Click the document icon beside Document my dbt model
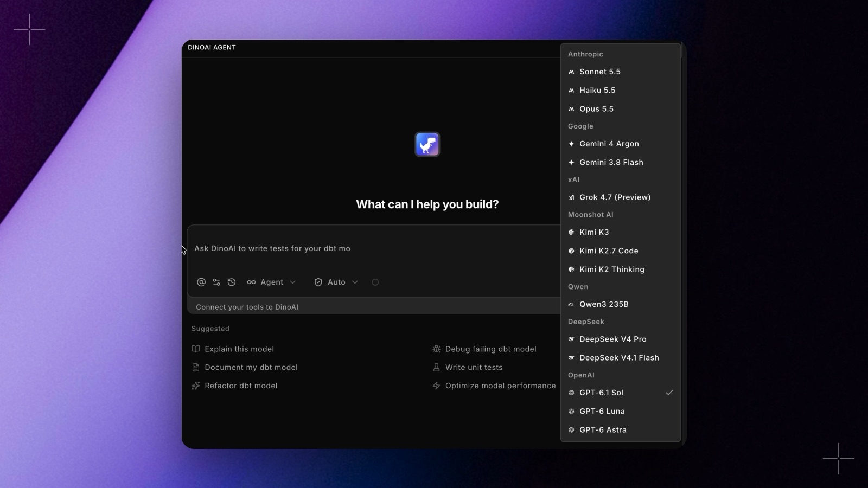Image resolution: width=868 pixels, height=488 pixels. (x=196, y=368)
